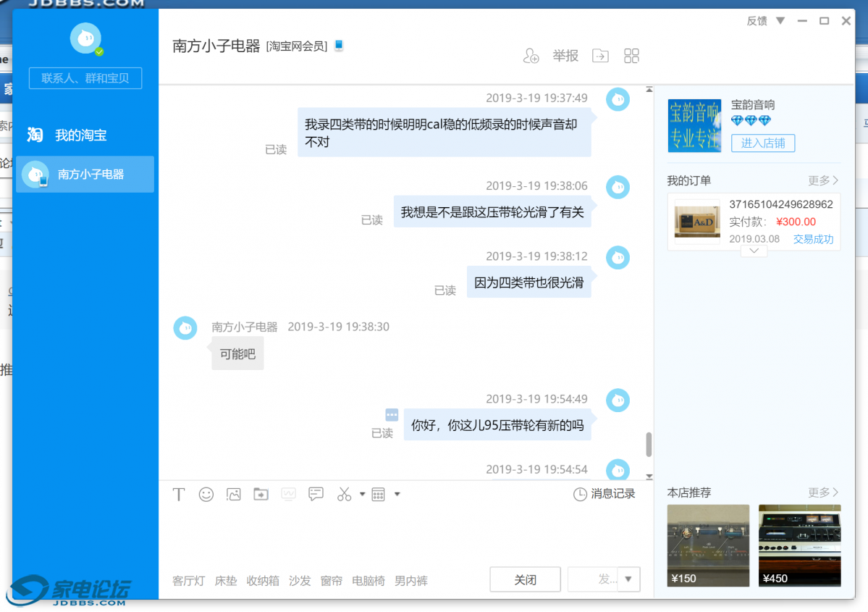Image resolution: width=868 pixels, height=612 pixels.
Task: Click 举报 to report this user
Action: click(565, 55)
